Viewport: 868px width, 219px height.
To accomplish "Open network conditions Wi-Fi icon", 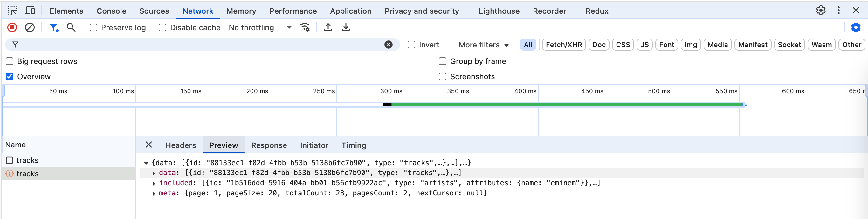I will coord(305,27).
